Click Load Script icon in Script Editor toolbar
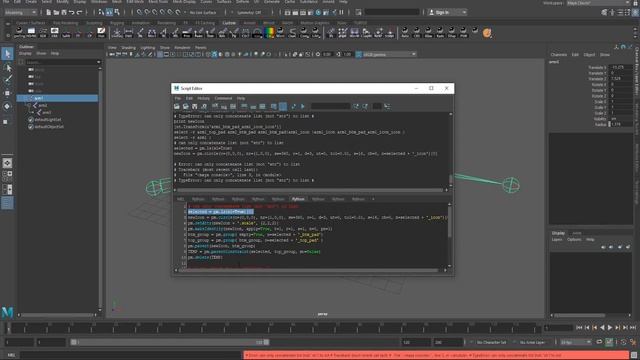 pyautogui.click(x=177, y=107)
